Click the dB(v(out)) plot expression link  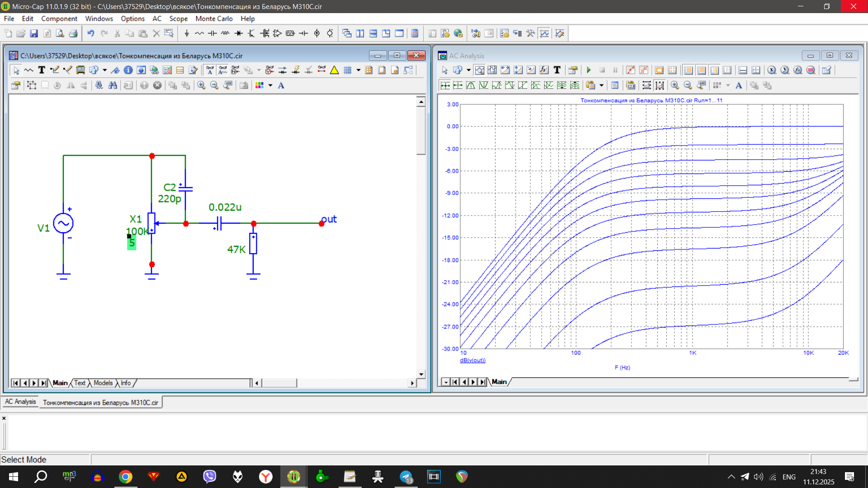[472, 360]
